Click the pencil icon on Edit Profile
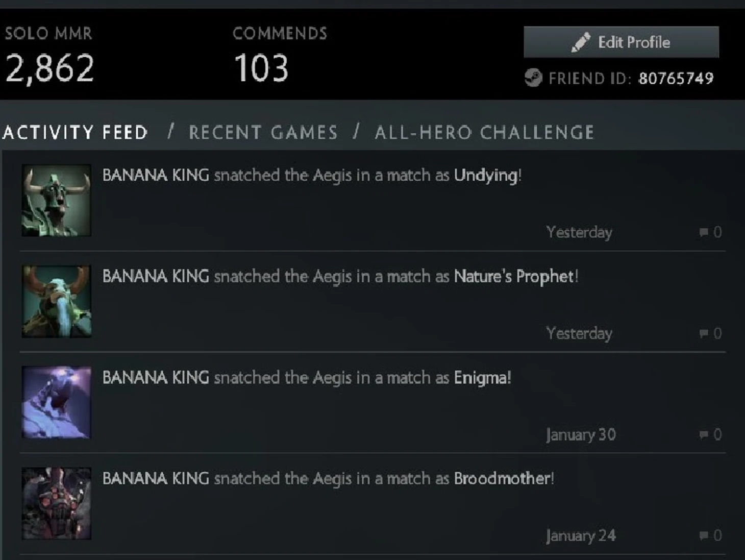The width and height of the screenshot is (745, 560). click(581, 42)
